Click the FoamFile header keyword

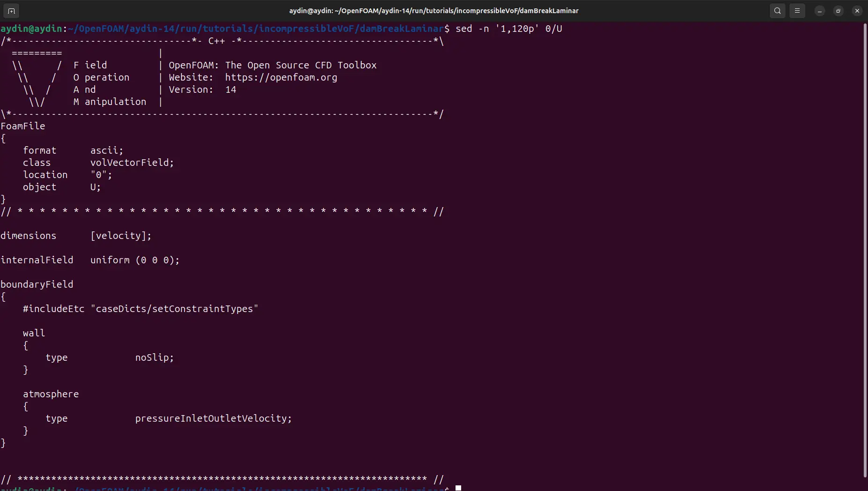click(23, 126)
